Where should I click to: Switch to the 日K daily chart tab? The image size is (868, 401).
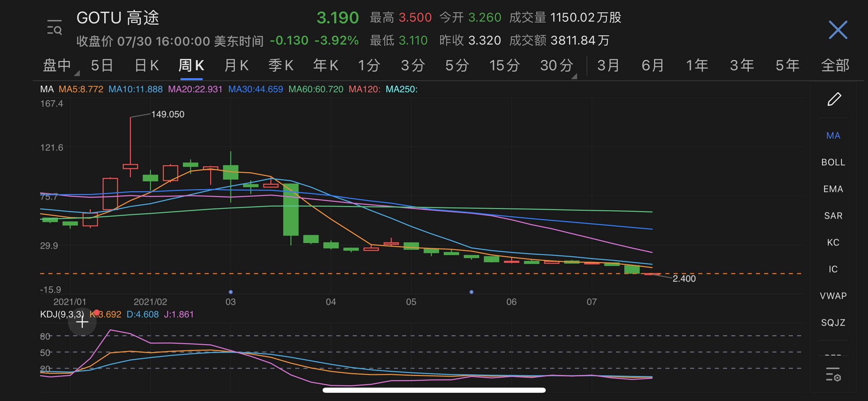(147, 65)
